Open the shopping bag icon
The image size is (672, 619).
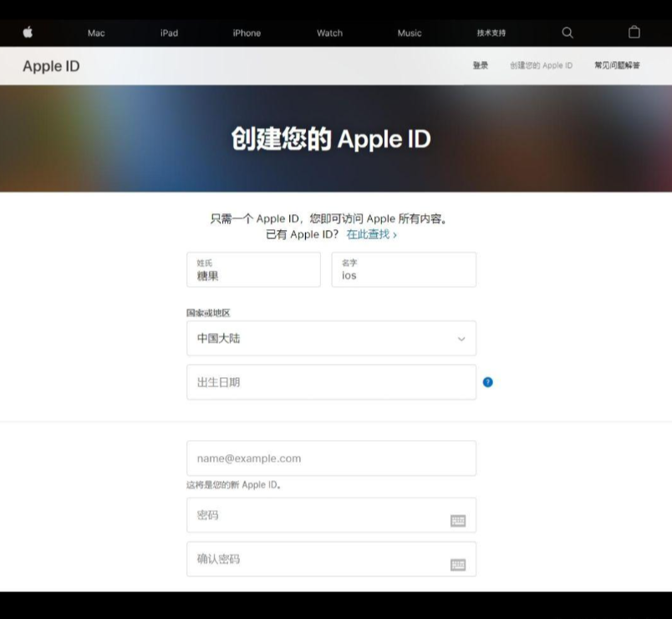(x=634, y=33)
